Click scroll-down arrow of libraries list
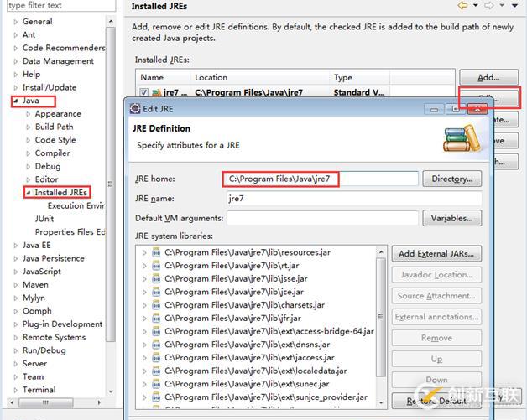The height and width of the screenshot is (420, 527). [381, 402]
